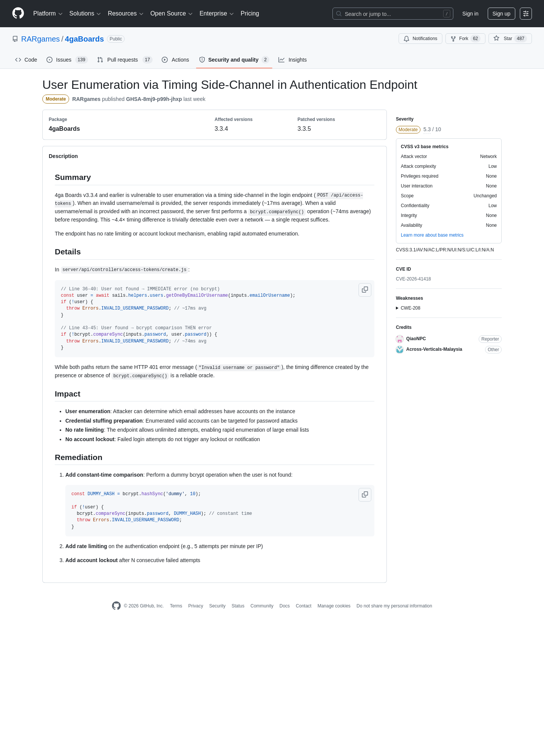This screenshot has height=756, width=544.
Task: Open the Platform dropdown menu
Action: tap(48, 14)
